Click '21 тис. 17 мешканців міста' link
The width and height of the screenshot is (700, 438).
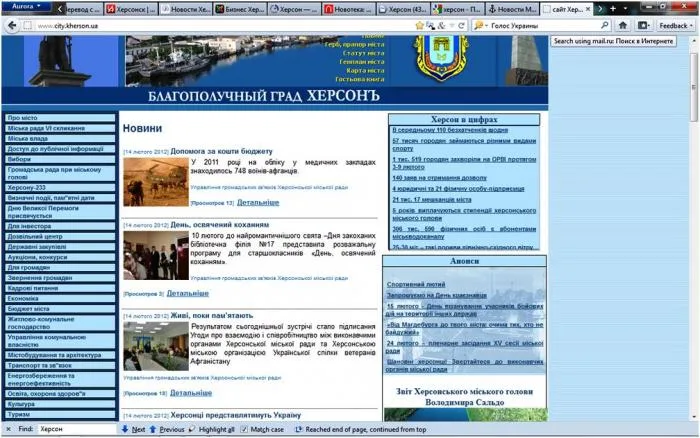click(x=432, y=200)
